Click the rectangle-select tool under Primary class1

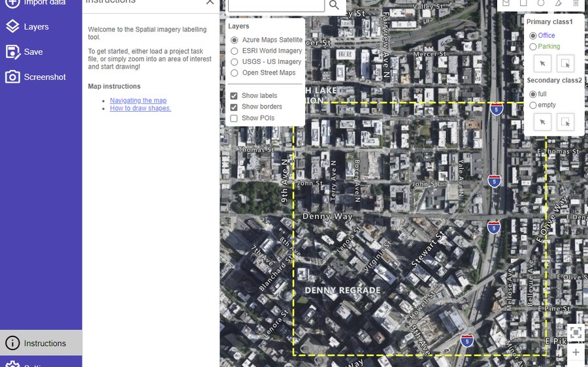pos(565,63)
